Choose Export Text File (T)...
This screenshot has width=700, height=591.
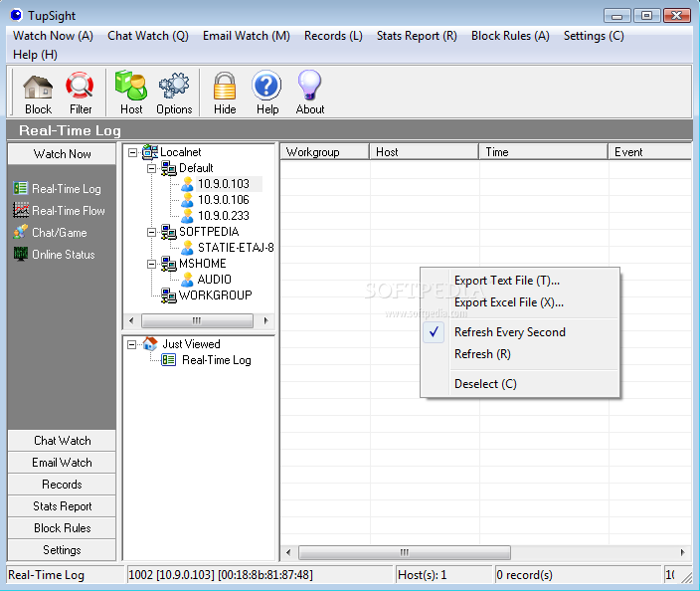point(520,281)
